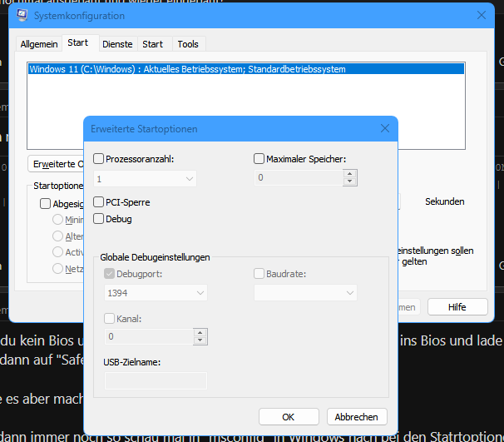Viewport: 504px width, 442px height.
Task: Click the Systemkonfiguration window icon in title bar
Action: point(22,15)
